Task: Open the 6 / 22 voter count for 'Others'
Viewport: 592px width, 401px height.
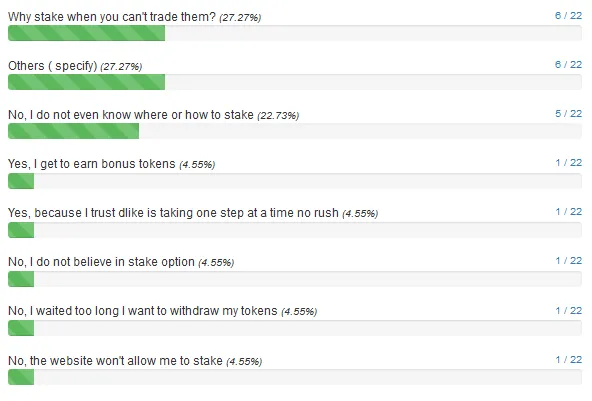Action: [568, 65]
